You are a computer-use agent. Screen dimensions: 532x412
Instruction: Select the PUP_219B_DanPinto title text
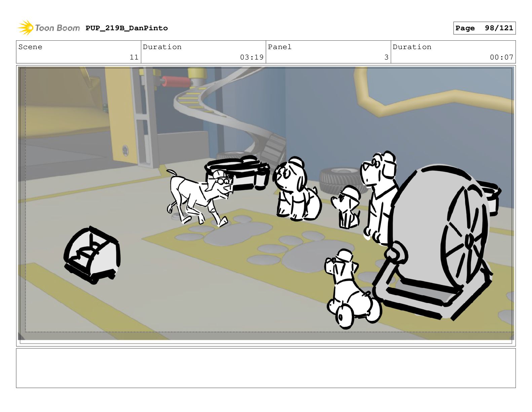pyautogui.click(x=126, y=28)
